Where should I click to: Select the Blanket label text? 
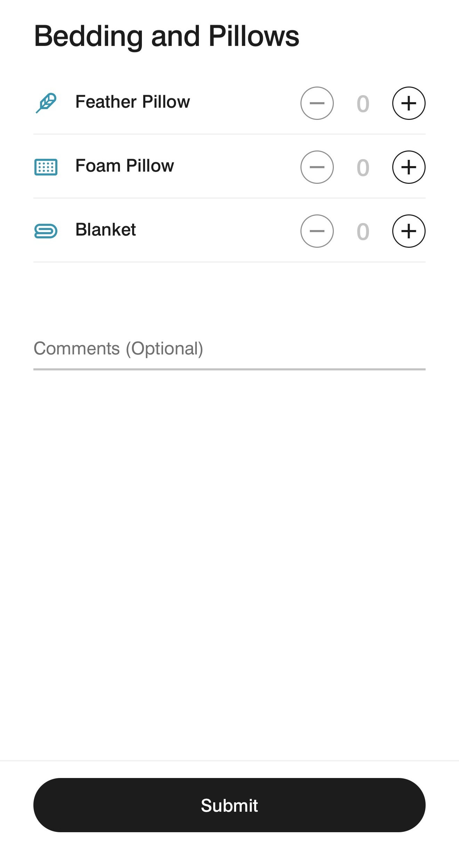(105, 230)
